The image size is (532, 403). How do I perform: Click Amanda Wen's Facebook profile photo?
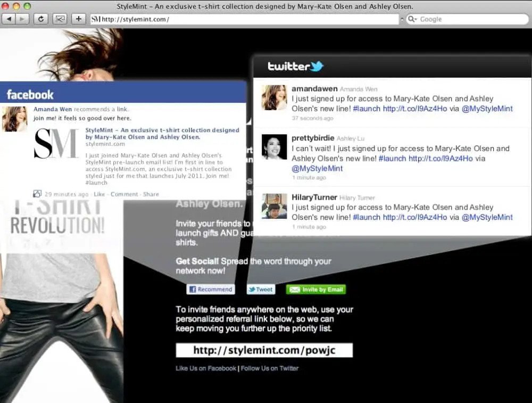pyautogui.click(x=14, y=119)
